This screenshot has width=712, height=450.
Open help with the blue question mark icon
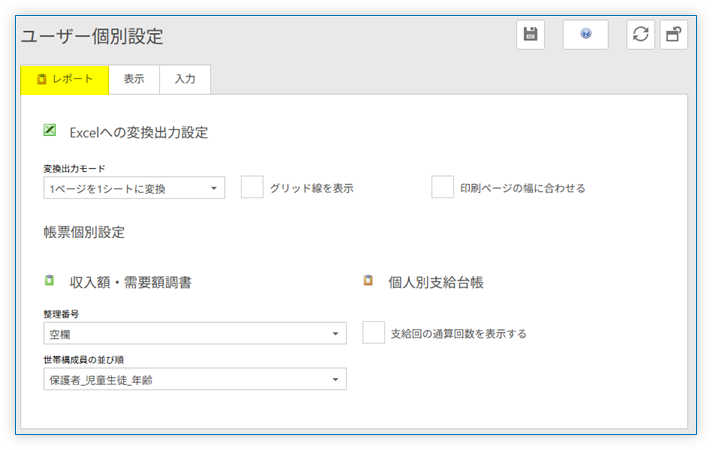pos(585,34)
